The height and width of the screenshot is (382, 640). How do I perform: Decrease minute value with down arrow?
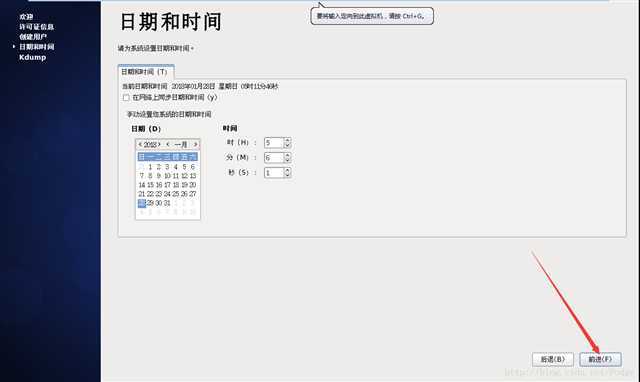click(x=287, y=160)
